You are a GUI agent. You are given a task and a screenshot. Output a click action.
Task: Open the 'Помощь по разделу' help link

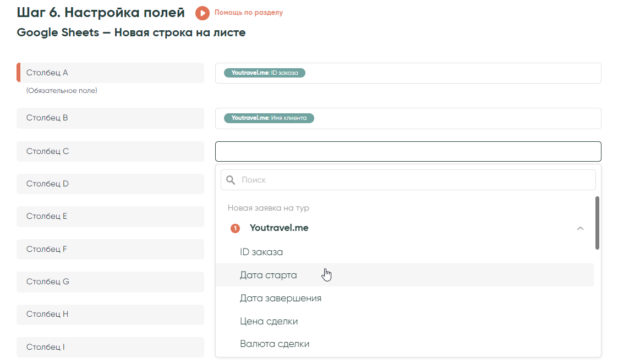pos(248,13)
